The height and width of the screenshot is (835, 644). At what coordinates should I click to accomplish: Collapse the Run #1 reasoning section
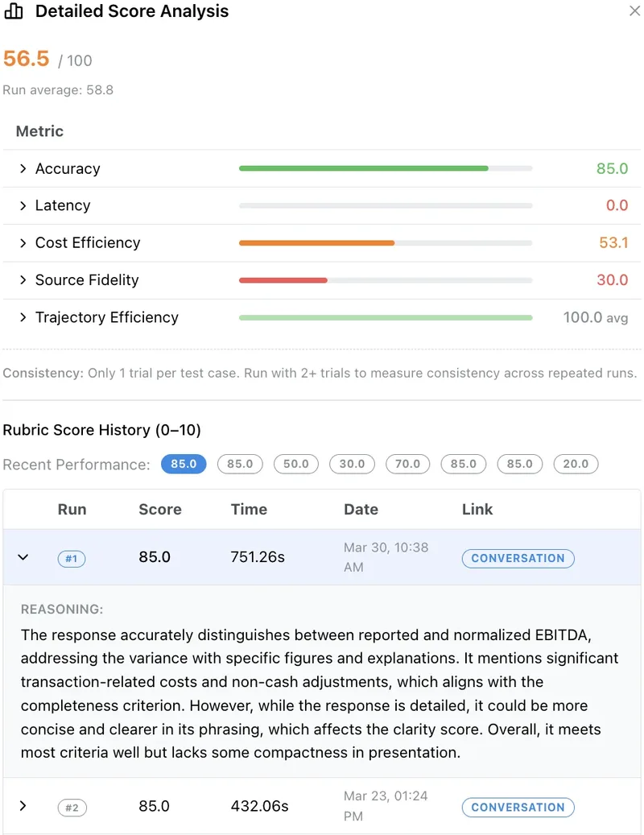23,556
